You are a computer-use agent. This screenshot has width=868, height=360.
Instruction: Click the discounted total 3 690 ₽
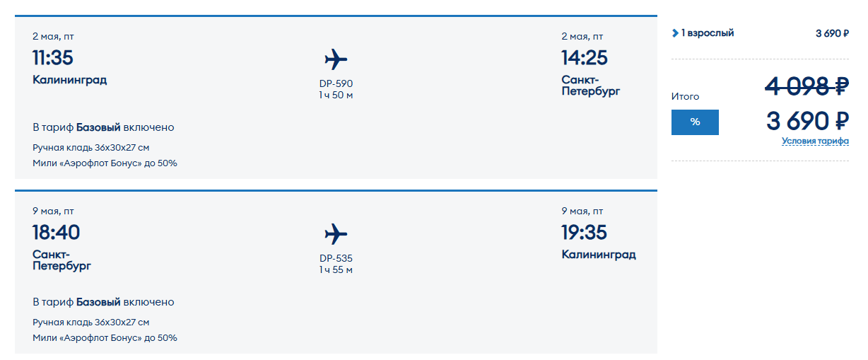[x=807, y=121]
